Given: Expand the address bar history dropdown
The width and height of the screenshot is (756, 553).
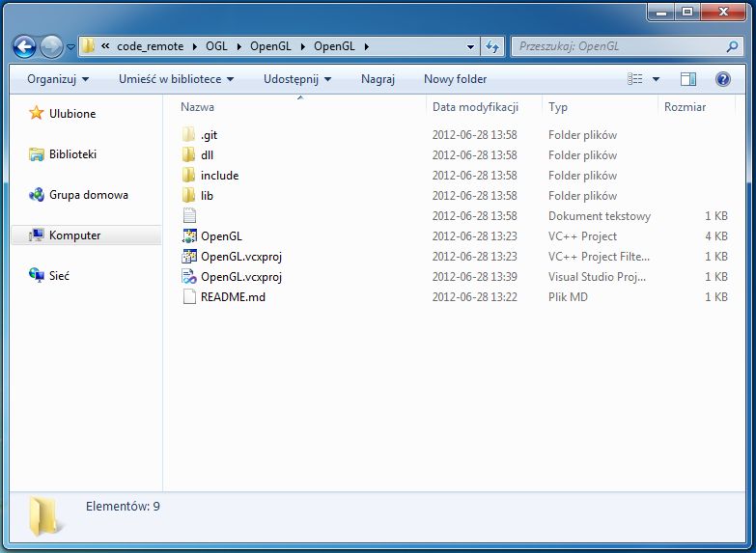Looking at the screenshot, I should pyautogui.click(x=470, y=46).
